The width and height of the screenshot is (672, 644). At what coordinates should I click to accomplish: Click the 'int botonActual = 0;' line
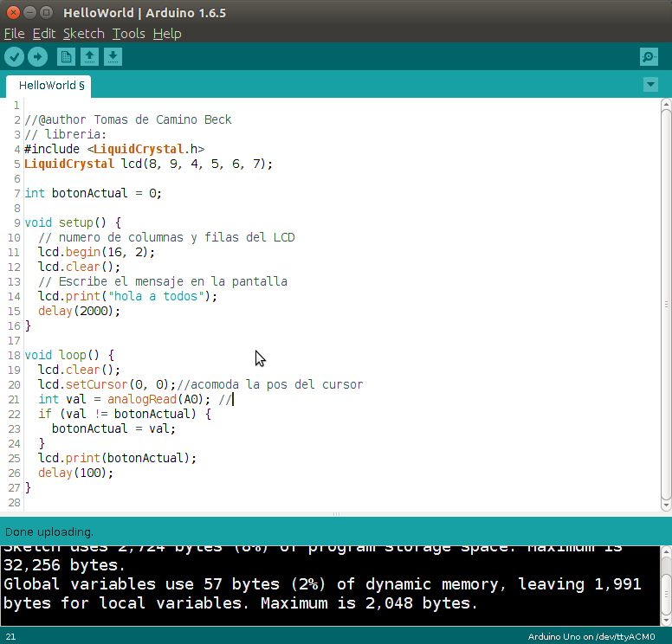coord(93,193)
